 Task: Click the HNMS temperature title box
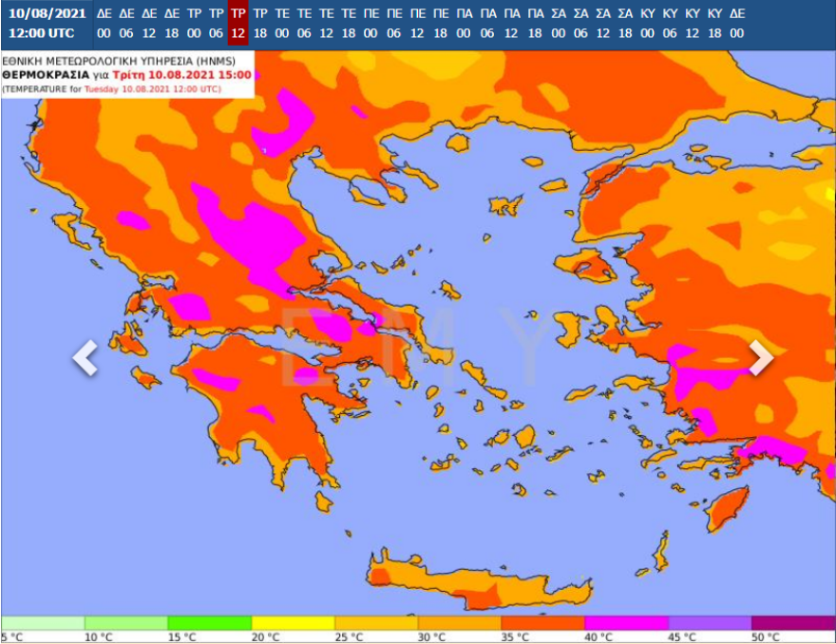[127, 74]
